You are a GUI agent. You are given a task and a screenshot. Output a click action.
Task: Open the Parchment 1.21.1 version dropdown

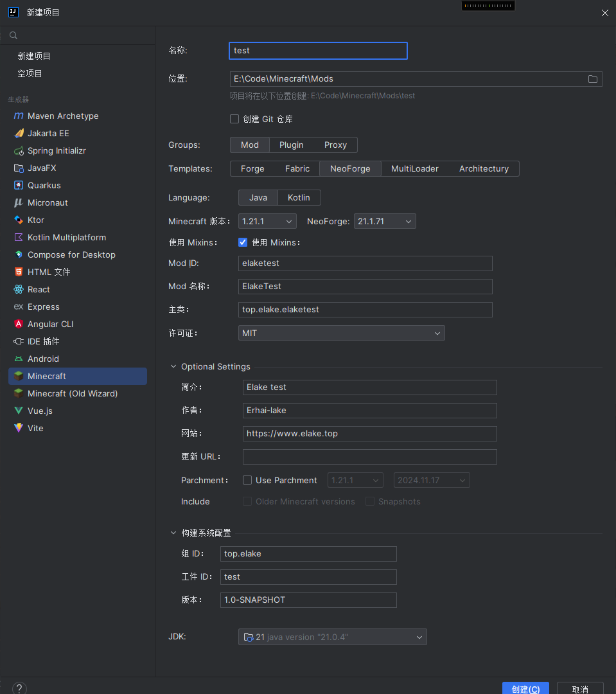click(355, 480)
